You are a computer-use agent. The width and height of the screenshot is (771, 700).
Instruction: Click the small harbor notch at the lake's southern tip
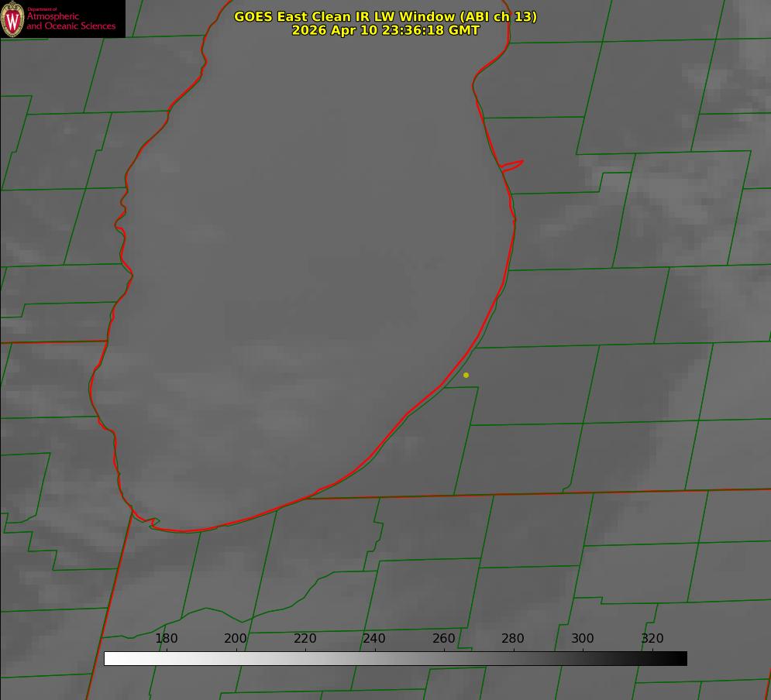coord(153,523)
